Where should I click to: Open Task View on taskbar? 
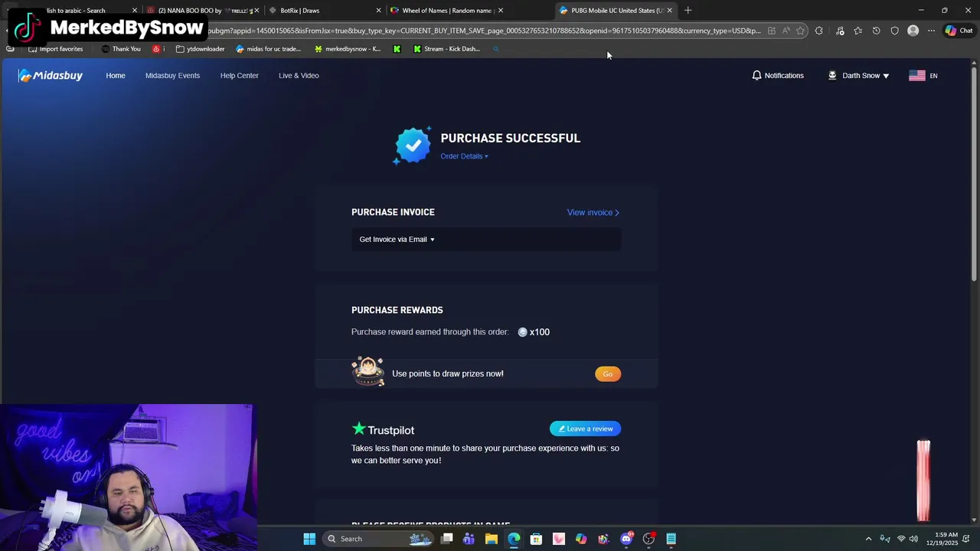(447, 539)
